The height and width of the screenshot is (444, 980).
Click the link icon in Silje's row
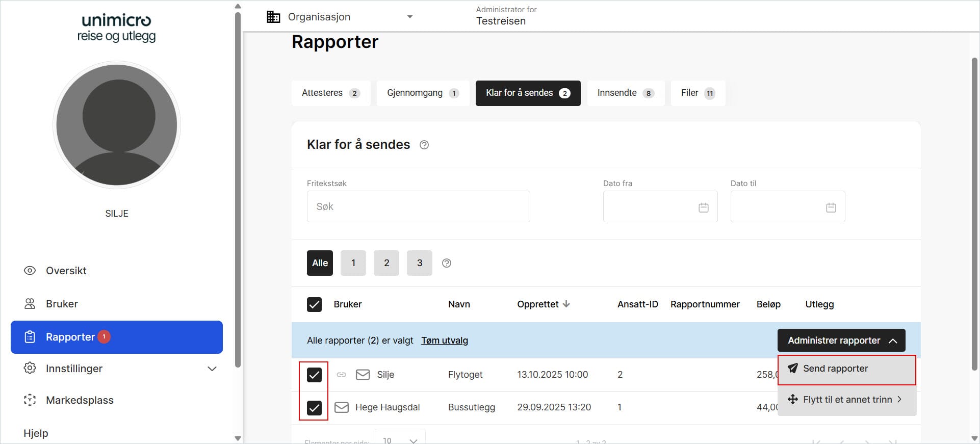(342, 375)
